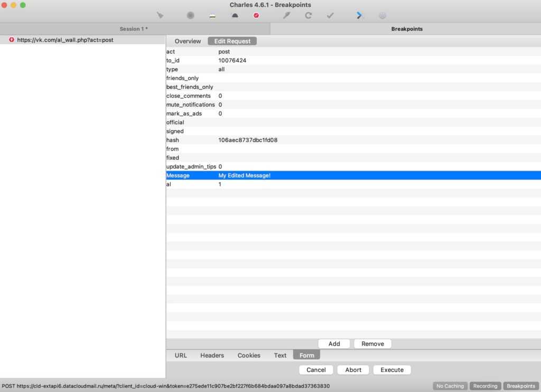Select the hash value field
This screenshot has height=392, width=541.
[x=248, y=140]
